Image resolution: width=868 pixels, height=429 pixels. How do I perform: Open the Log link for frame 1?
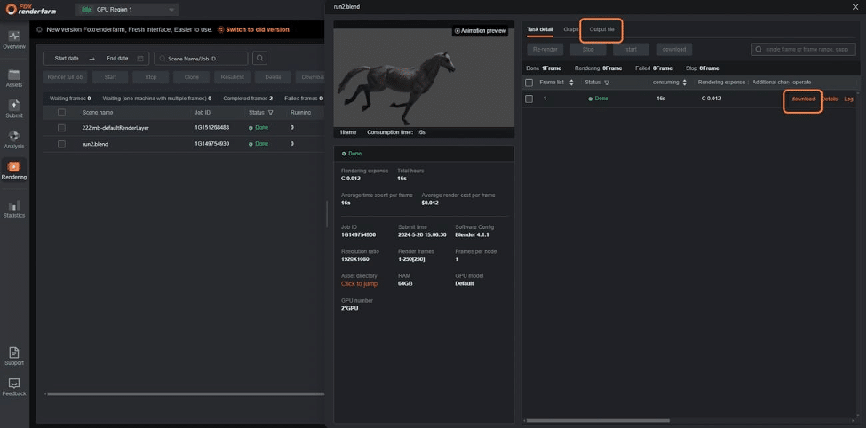click(848, 99)
